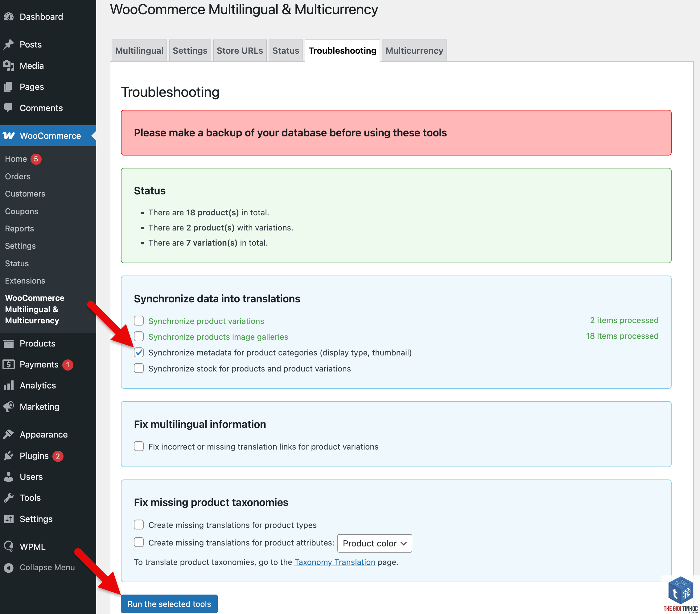The width and height of the screenshot is (700, 614).
Task: Click the Posts pushpin icon
Action: [9, 44]
